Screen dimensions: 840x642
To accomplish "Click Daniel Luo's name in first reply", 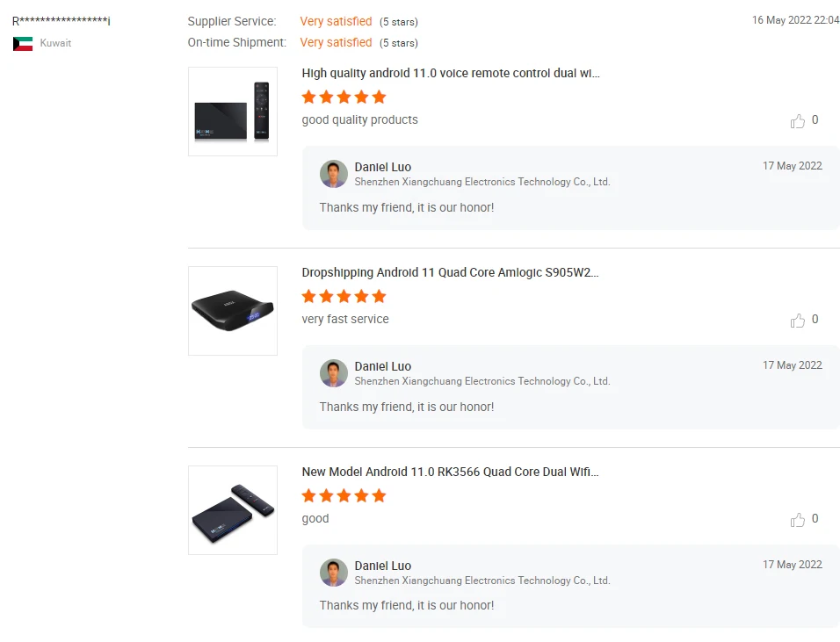I will [x=383, y=167].
